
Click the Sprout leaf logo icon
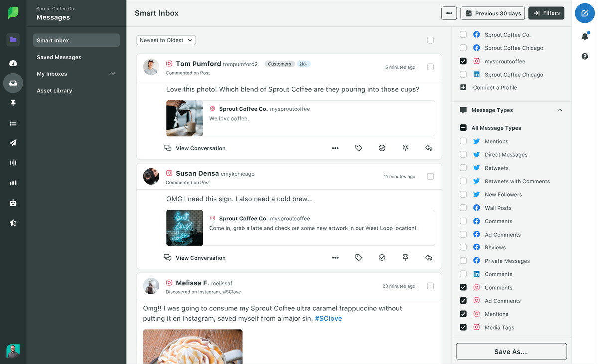[13, 13]
